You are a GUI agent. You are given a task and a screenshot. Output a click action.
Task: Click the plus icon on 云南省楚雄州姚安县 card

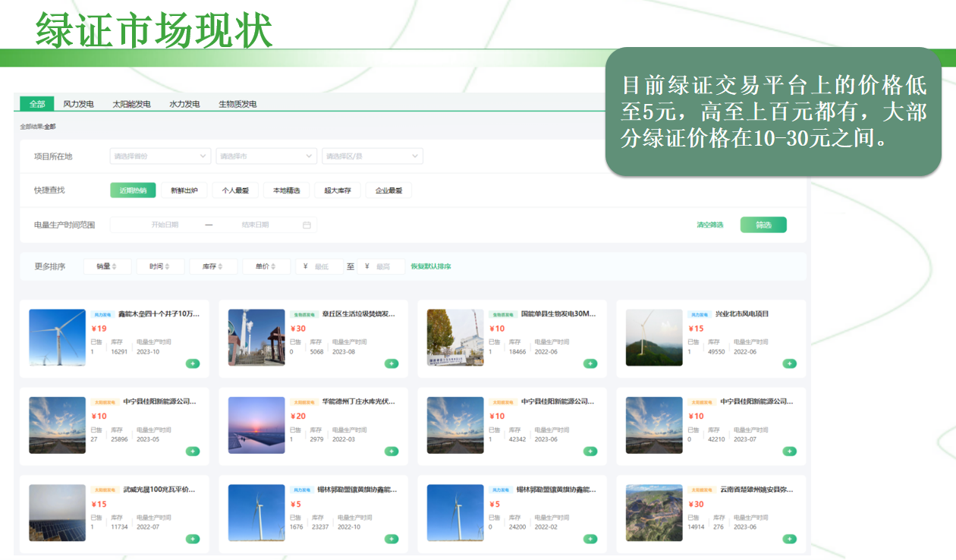point(789,539)
